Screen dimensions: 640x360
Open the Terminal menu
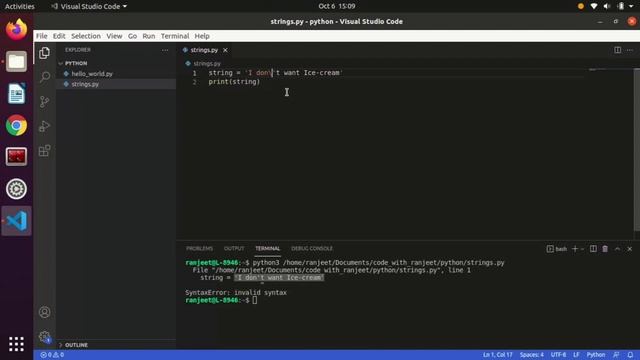point(175,36)
